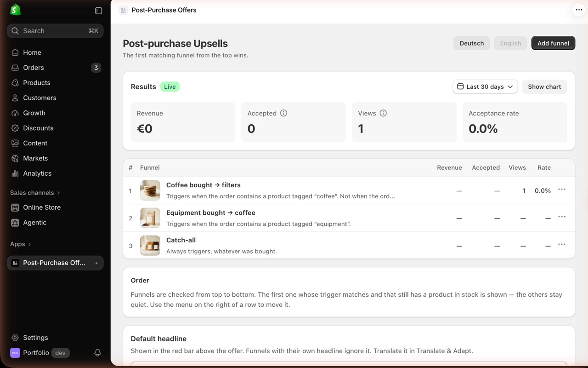588x368 pixels.
Task: Click the info icon next to Accepted
Action: pos(283,113)
